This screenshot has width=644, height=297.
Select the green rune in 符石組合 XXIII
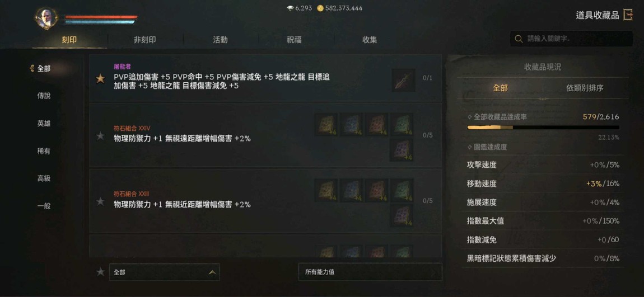402,190
